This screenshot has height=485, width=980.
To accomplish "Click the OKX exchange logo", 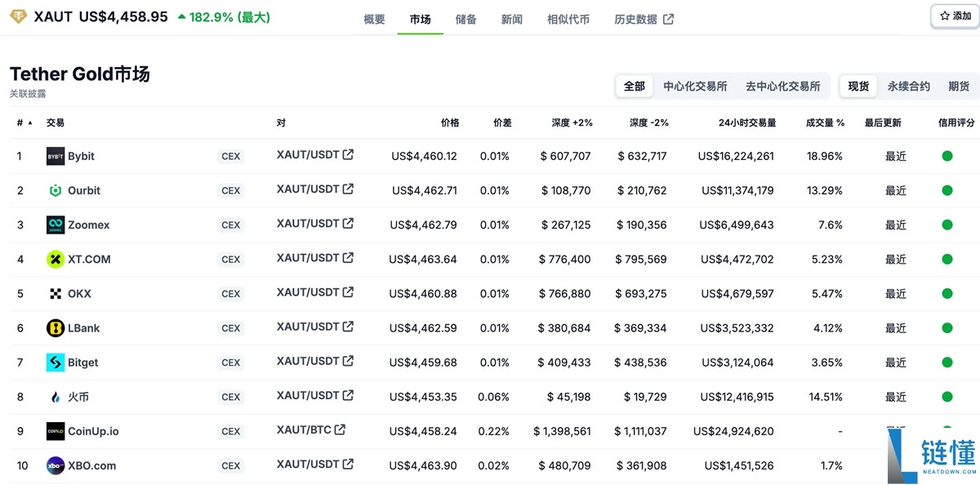I will pyautogui.click(x=55, y=293).
